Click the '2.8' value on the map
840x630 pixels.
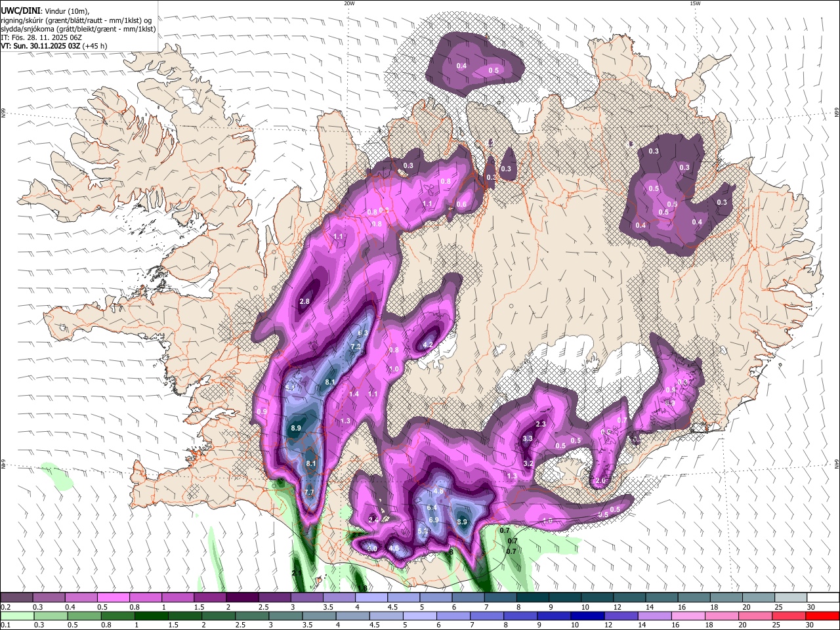tap(304, 302)
